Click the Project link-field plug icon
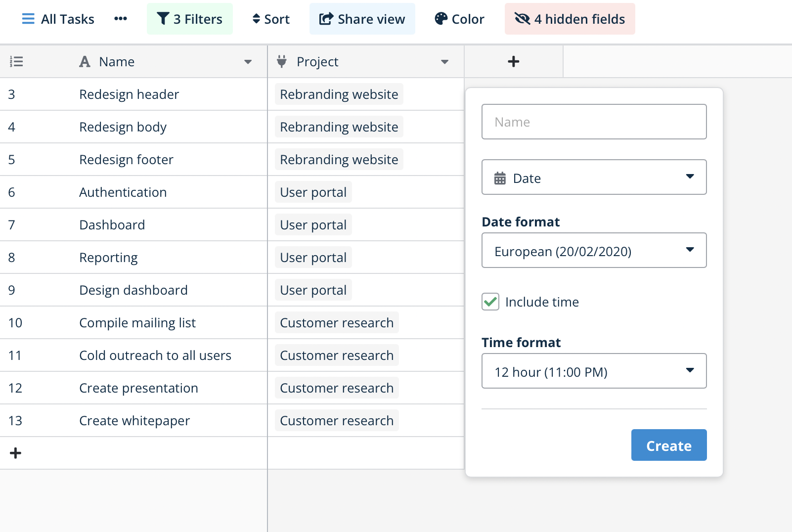Image resolution: width=792 pixels, height=532 pixels. pos(282,61)
